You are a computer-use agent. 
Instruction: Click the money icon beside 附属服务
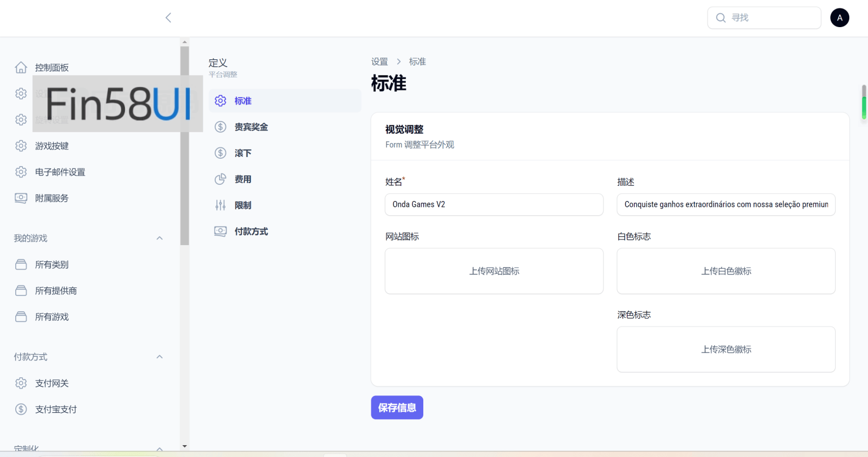[21, 198]
